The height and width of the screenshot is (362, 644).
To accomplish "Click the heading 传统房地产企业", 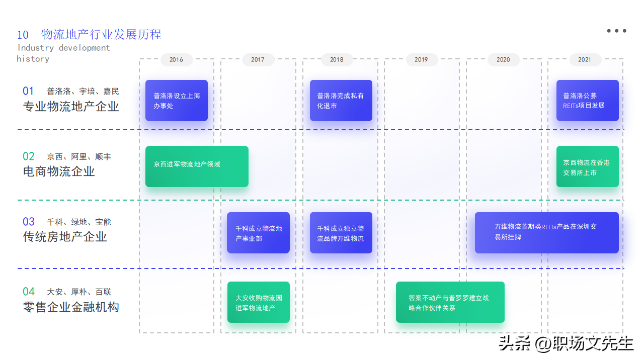I will (65, 237).
